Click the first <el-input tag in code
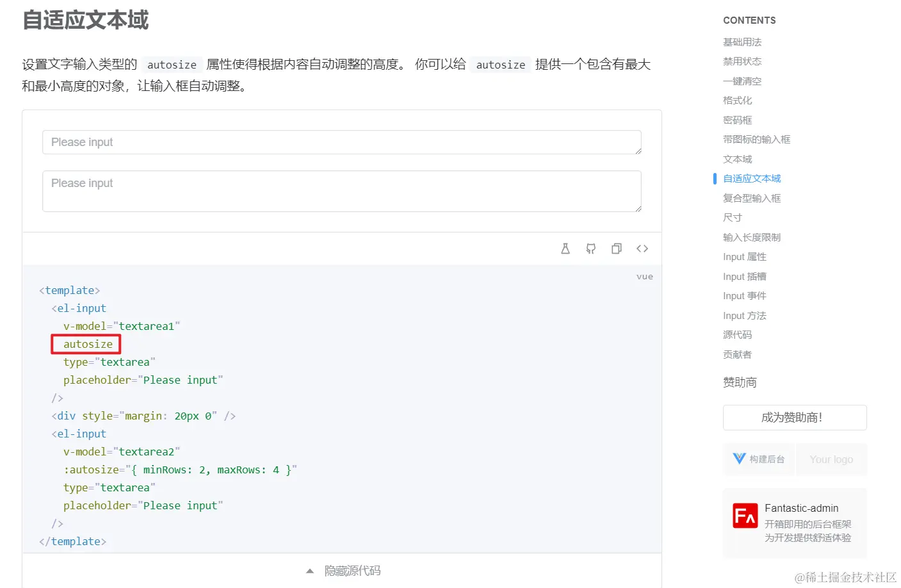901x588 pixels. tap(79, 308)
